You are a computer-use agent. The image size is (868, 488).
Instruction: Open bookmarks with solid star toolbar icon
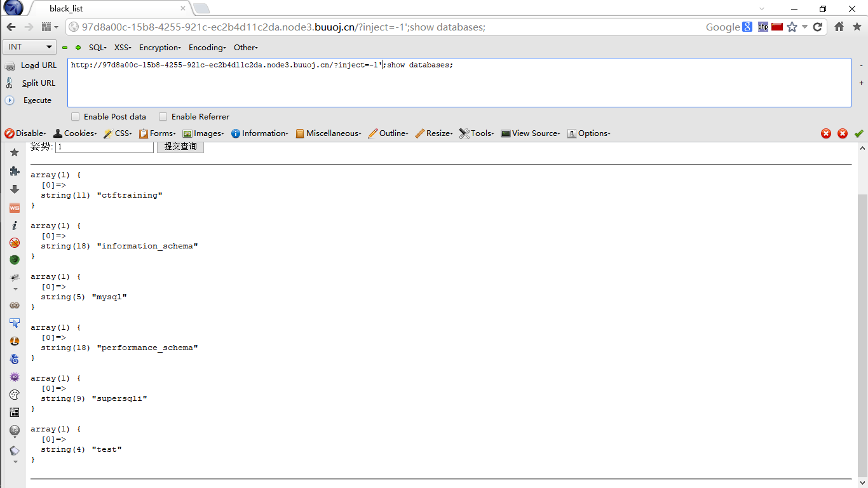coord(857,27)
